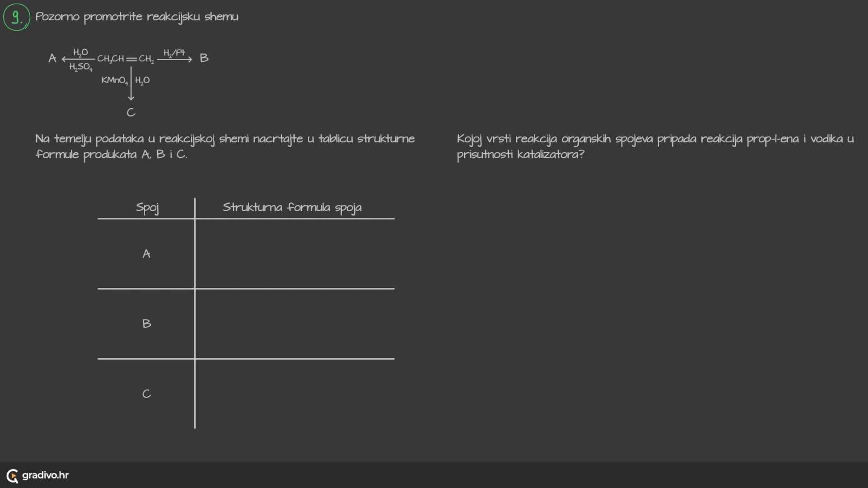Click the gradivo.hr logo icon
Viewport: 868px width, 488px height.
[12, 476]
